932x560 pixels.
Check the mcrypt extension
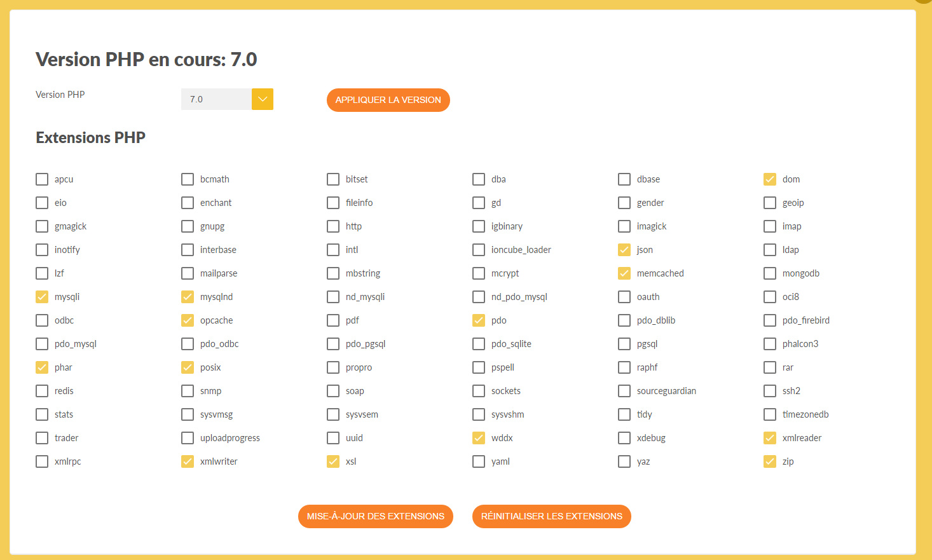click(x=479, y=273)
